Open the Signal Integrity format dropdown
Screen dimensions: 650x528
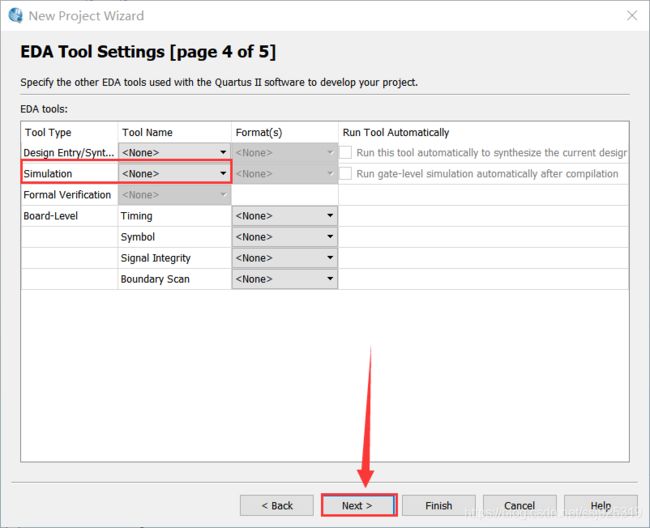(285, 258)
